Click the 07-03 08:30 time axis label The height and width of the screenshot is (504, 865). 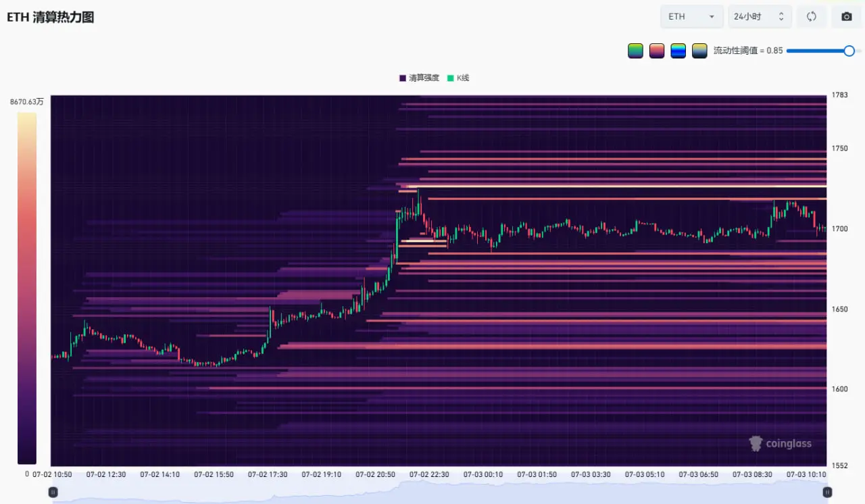coord(752,475)
